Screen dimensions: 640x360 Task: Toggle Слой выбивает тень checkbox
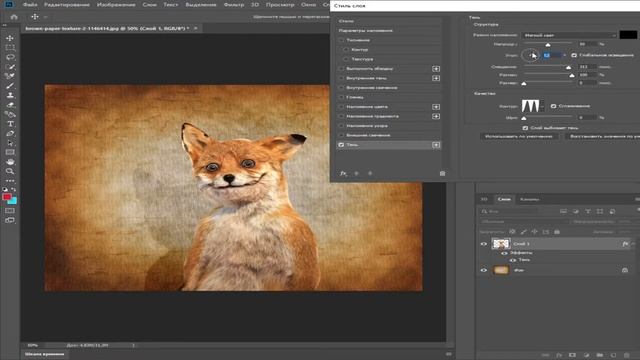[525, 128]
